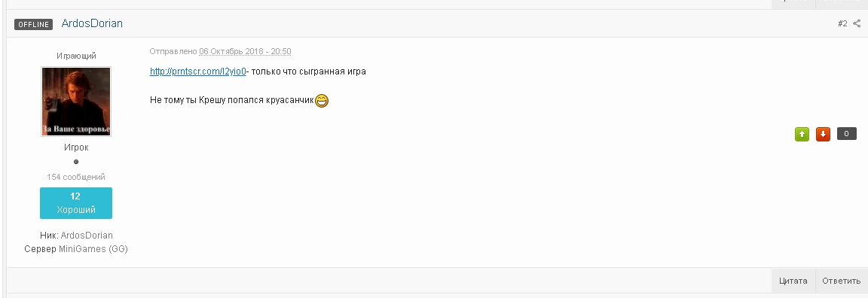
Task: Click the red downvote arrow icon
Action: [x=823, y=134]
